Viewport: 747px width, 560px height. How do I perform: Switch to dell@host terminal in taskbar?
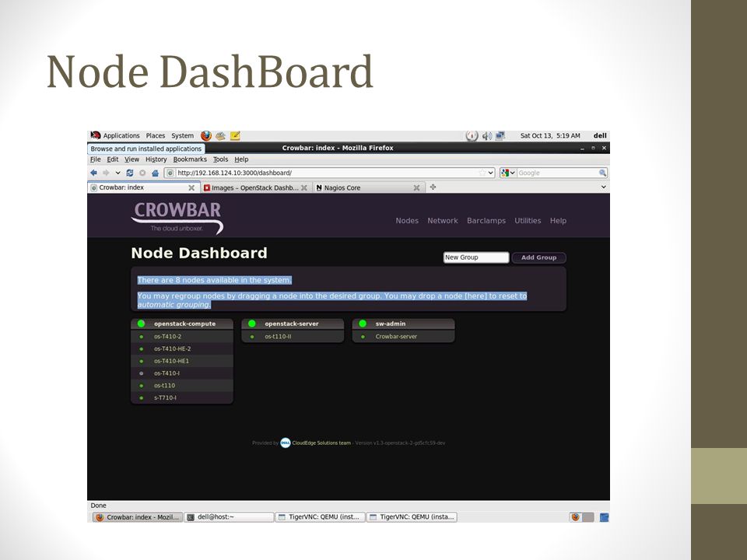pyautogui.click(x=229, y=517)
